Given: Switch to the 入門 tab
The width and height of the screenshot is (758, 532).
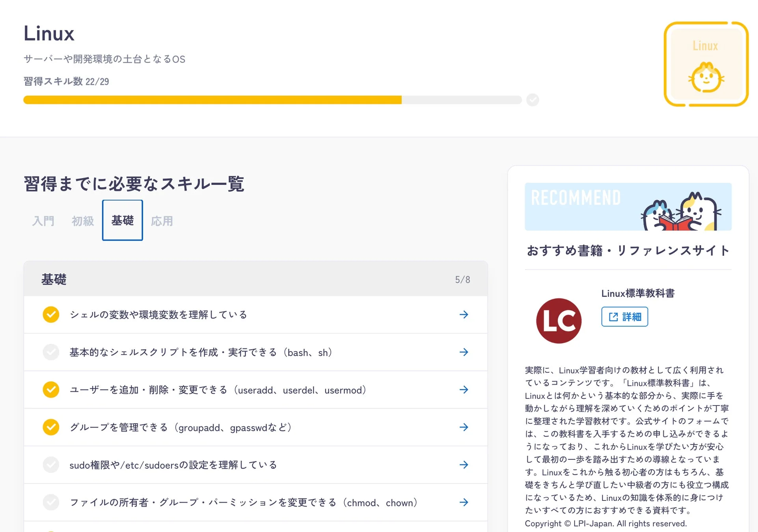Looking at the screenshot, I should (43, 221).
